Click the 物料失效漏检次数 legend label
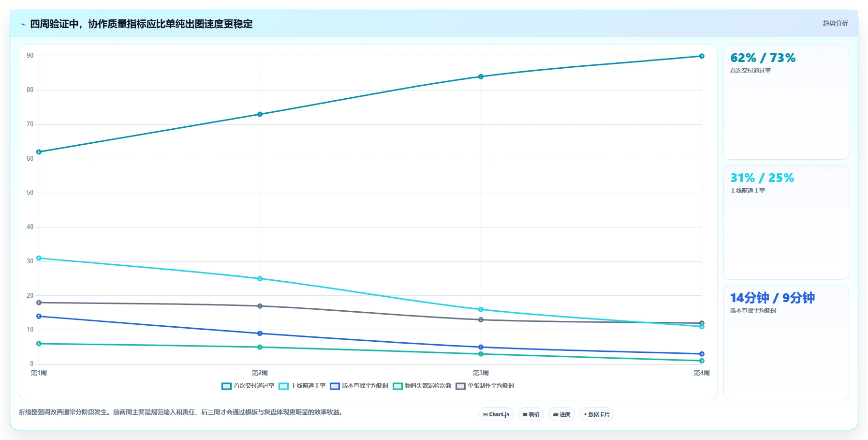Viewport: 868px width, 440px height. [x=428, y=386]
